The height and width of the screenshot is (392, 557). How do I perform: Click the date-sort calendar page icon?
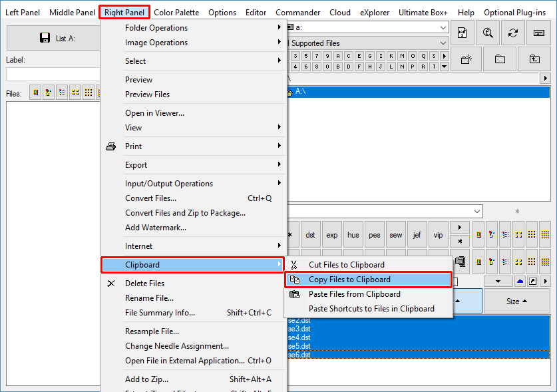(462, 33)
